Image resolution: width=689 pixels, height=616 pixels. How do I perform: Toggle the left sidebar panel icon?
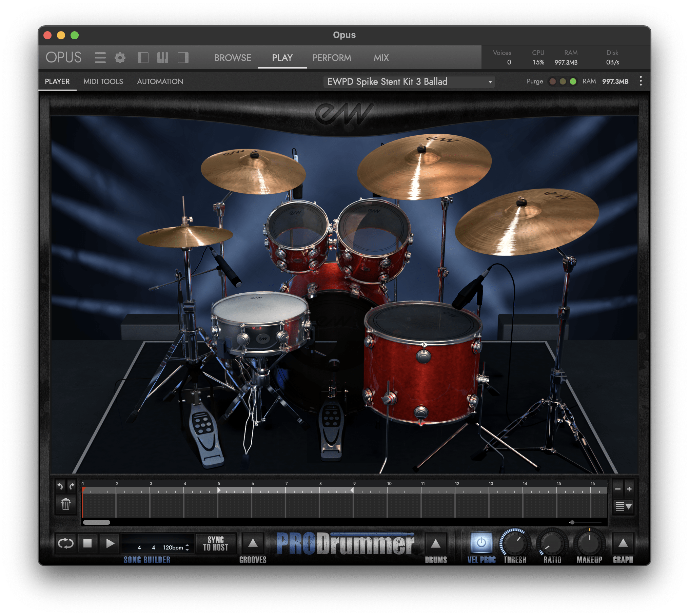click(x=143, y=58)
